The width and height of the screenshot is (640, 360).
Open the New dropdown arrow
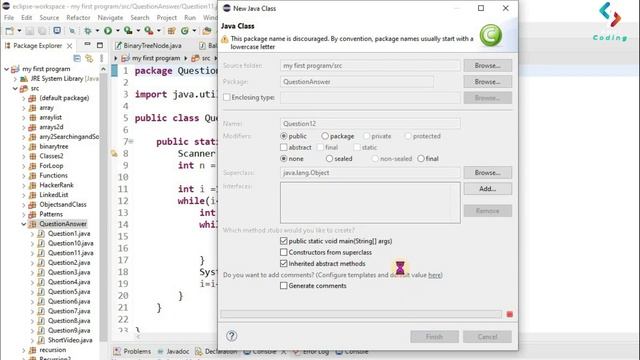(19, 31)
